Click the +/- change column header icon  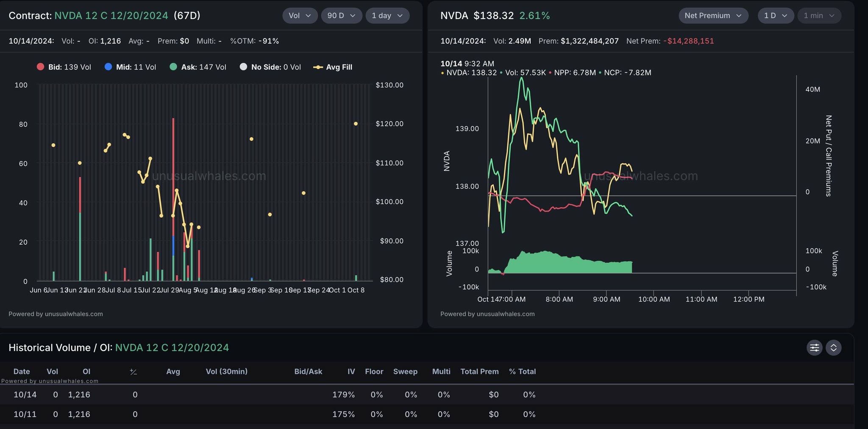tap(133, 372)
